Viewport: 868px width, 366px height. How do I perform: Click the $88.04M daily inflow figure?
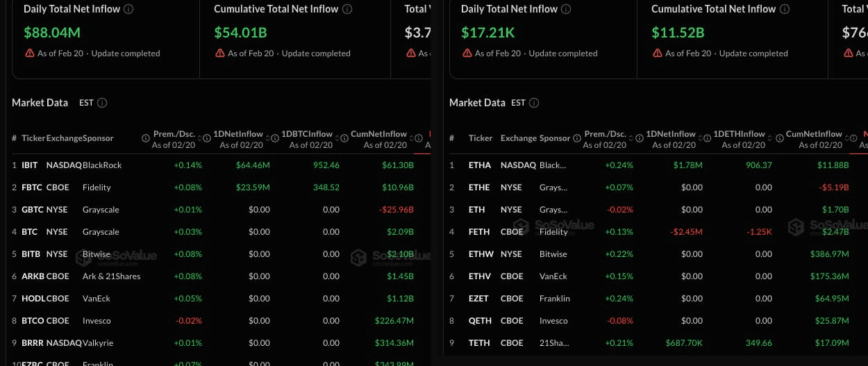coord(52,33)
